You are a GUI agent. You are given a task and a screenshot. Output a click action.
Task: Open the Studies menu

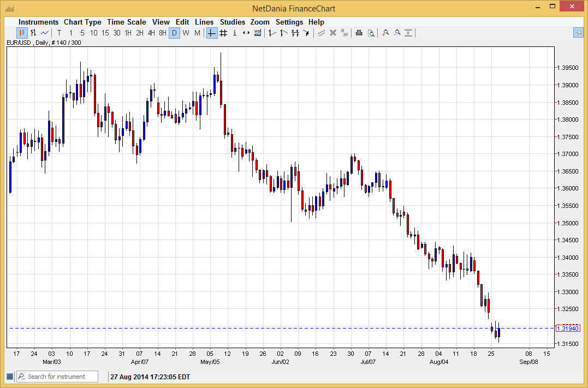tap(233, 22)
